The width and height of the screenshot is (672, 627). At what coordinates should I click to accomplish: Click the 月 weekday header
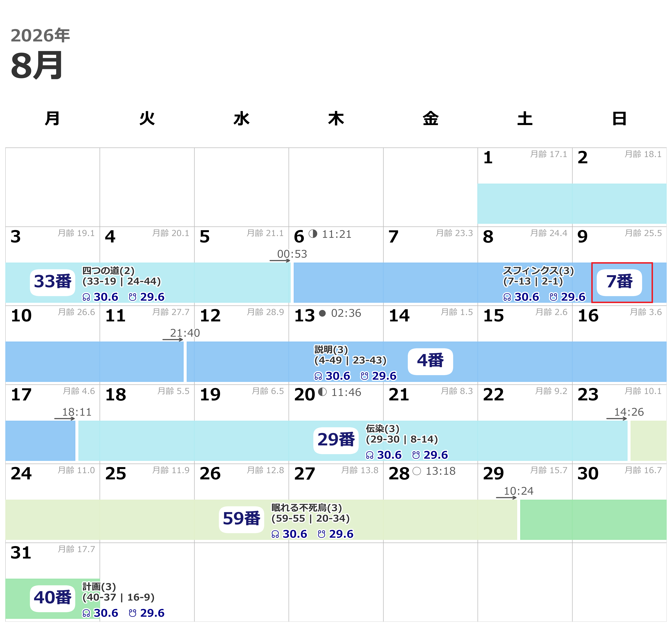(x=52, y=119)
